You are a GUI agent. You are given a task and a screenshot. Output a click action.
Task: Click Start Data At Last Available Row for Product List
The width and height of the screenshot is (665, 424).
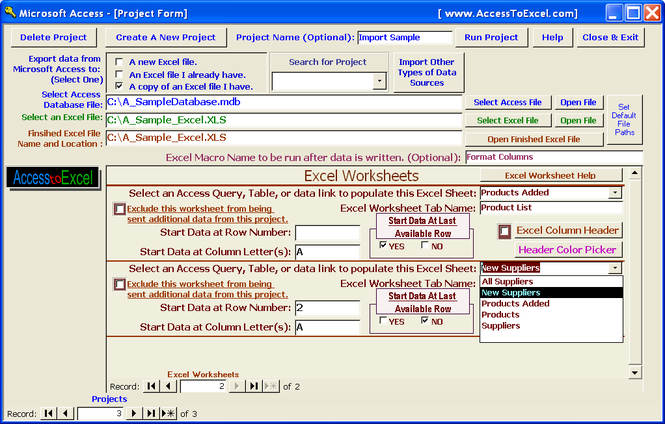(422, 227)
